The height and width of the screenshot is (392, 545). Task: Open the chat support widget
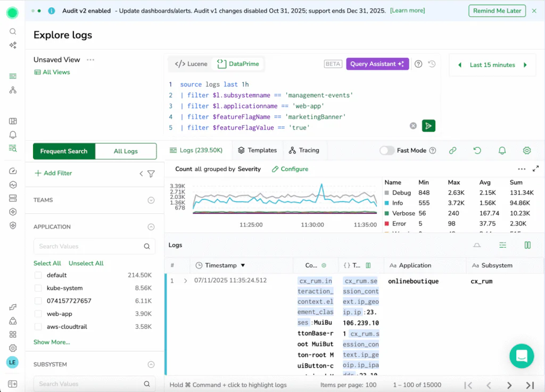[521, 356]
